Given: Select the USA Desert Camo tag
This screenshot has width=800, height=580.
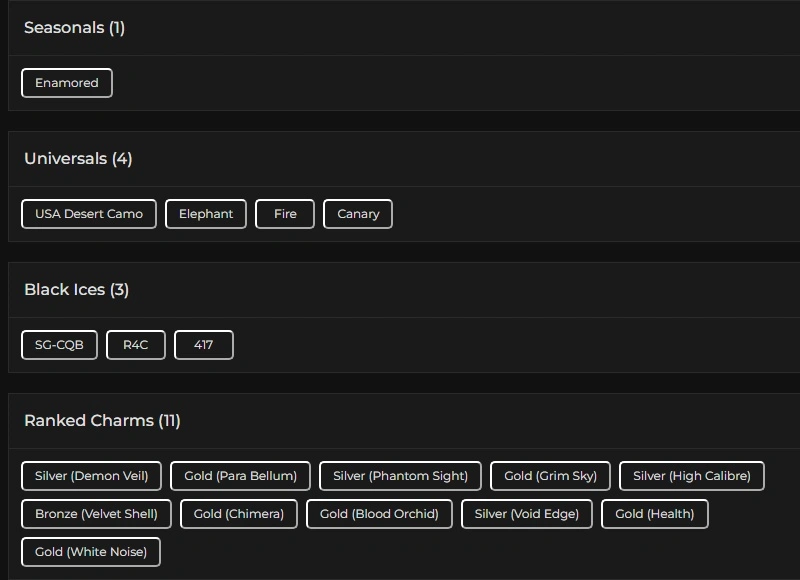Looking at the screenshot, I should pos(89,214).
